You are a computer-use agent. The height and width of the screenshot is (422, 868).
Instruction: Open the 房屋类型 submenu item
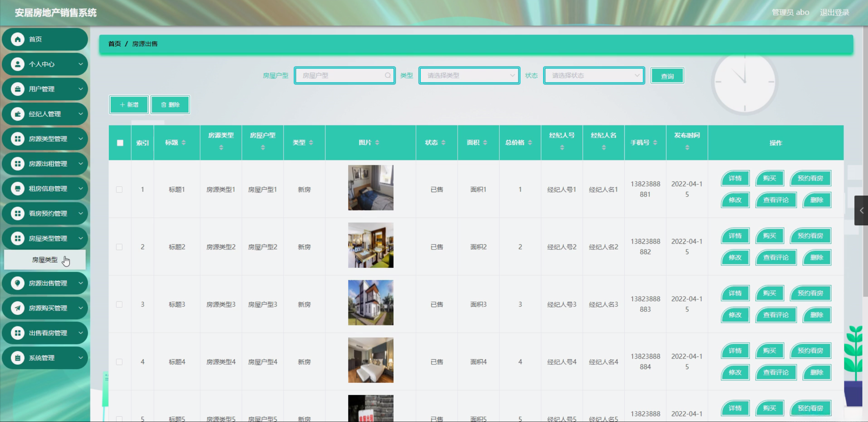[x=45, y=260]
